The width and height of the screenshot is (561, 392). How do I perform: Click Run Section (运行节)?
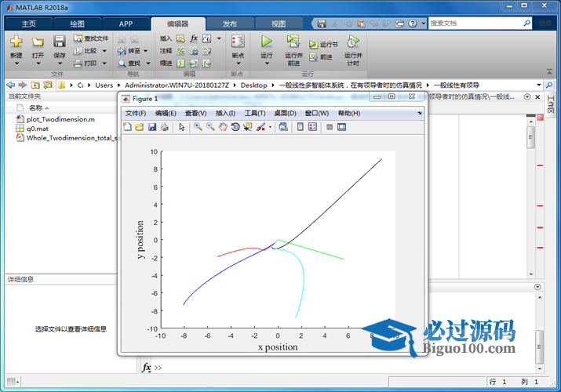tap(323, 45)
